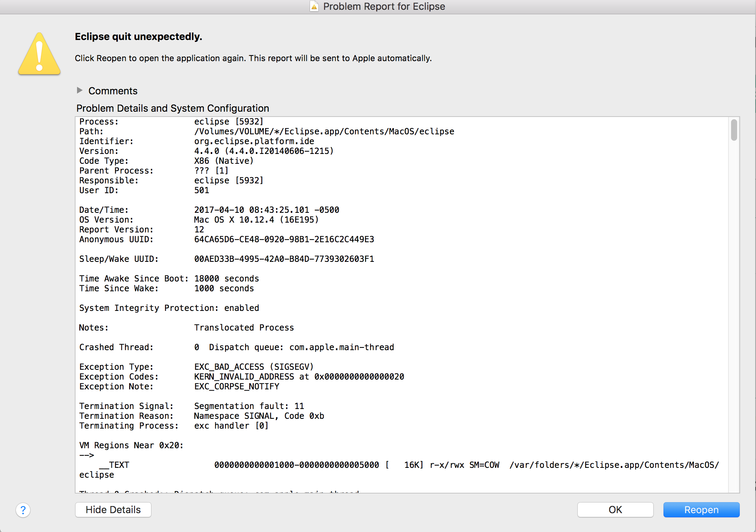Click the small document icon in title bar

[314, 6]
